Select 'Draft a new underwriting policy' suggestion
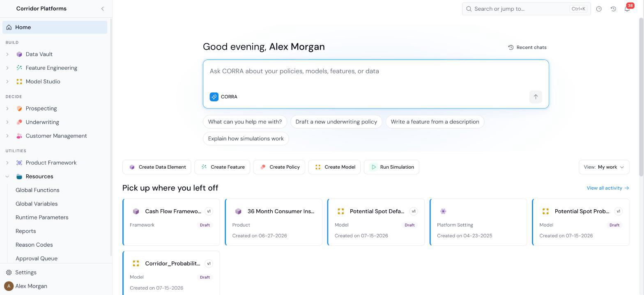644x295 pixels. click(336, 122)
